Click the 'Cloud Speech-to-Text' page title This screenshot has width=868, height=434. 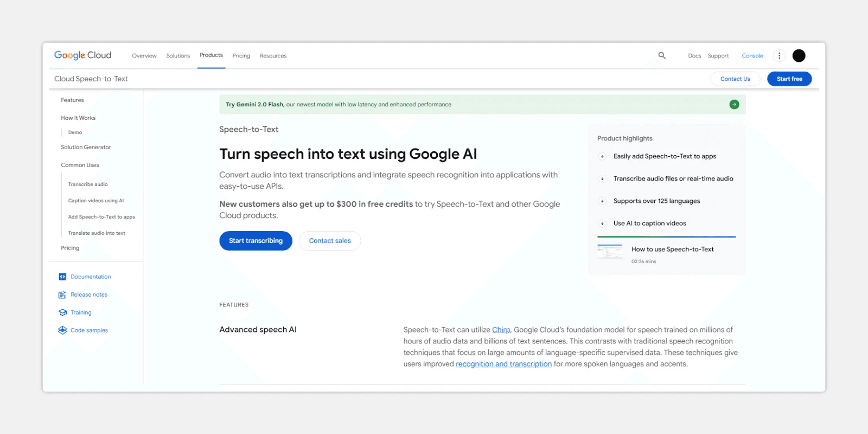[91, 79]
